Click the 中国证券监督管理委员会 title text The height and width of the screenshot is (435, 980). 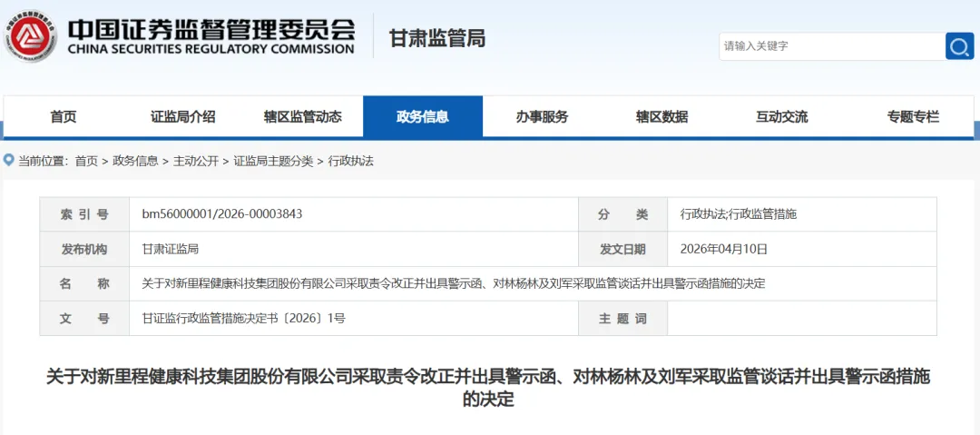click(x=211, y=28)
